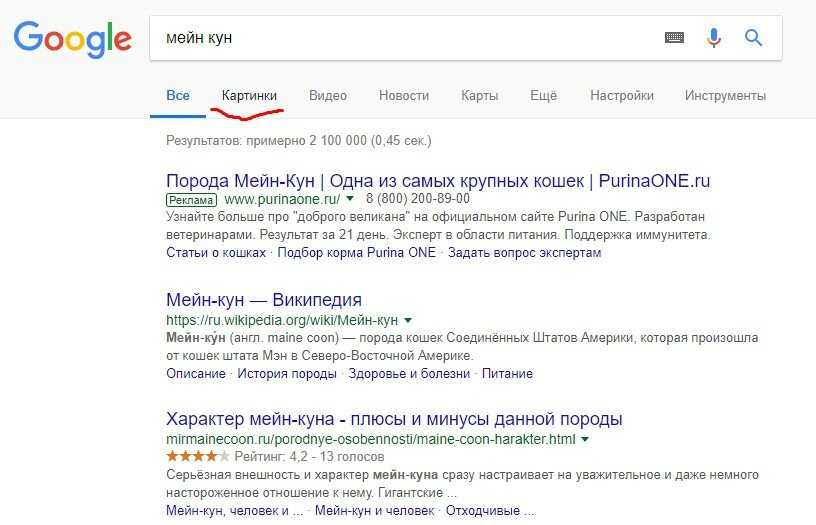Open Порода Мейн-Кун PurinaONE ad link
816x525 pixels.
point(438,181)
